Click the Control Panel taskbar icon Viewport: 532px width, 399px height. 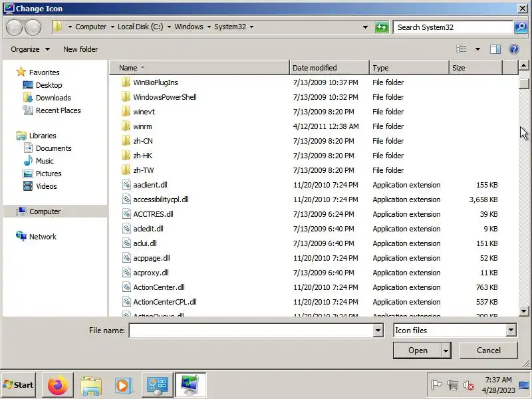[157, 385]
